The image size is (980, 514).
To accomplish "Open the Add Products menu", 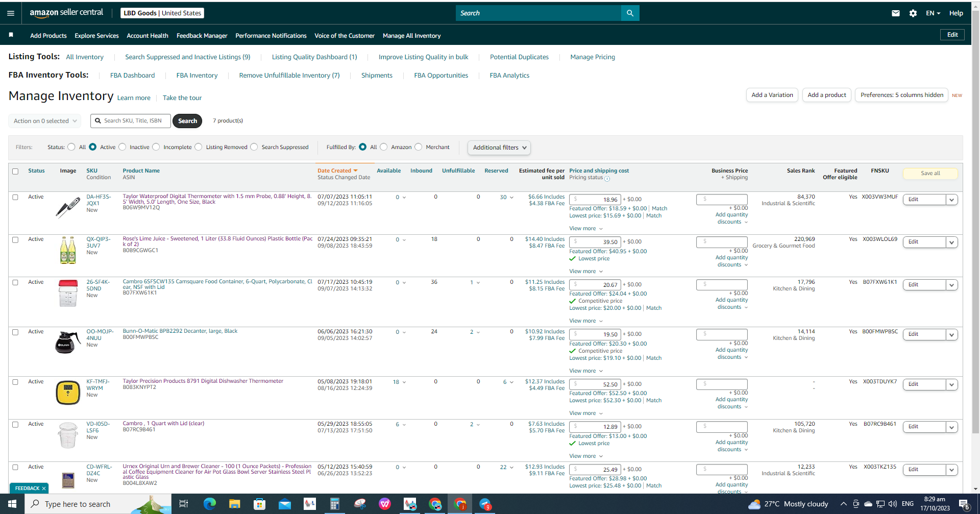I will (x=48, y=36).
